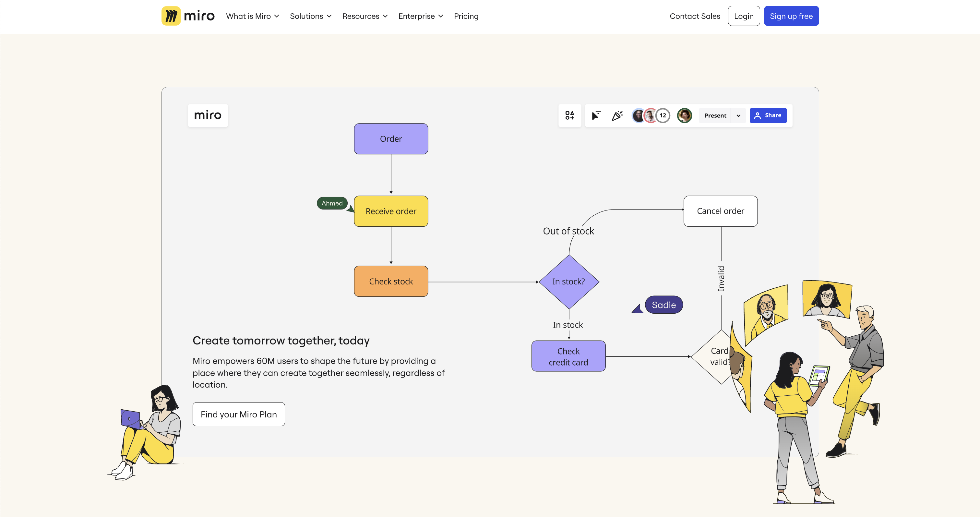Image resolution: width=980 pixels, height=517 pixels.
Task: Expand the chevron beside Resources
Action: click(x=385, y=16)
